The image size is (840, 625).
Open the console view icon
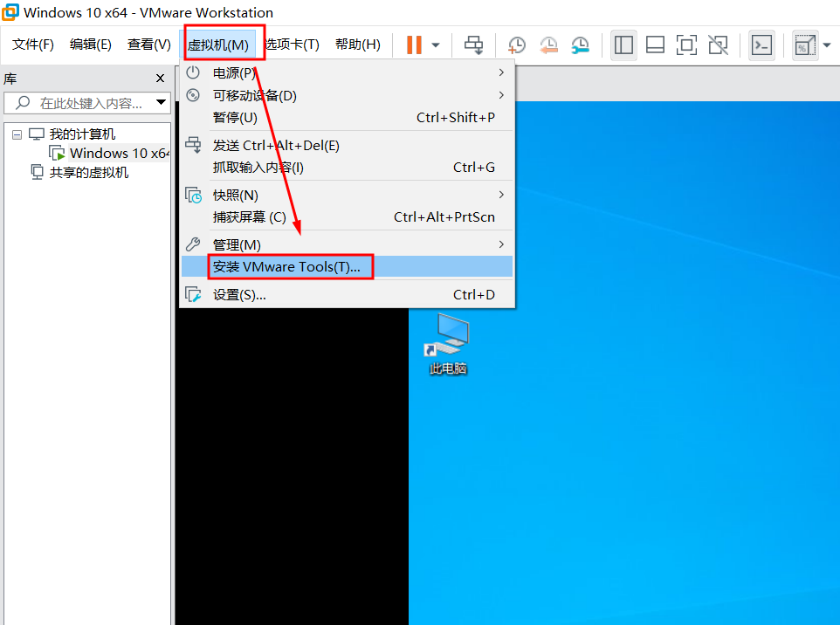coord(761,45)
